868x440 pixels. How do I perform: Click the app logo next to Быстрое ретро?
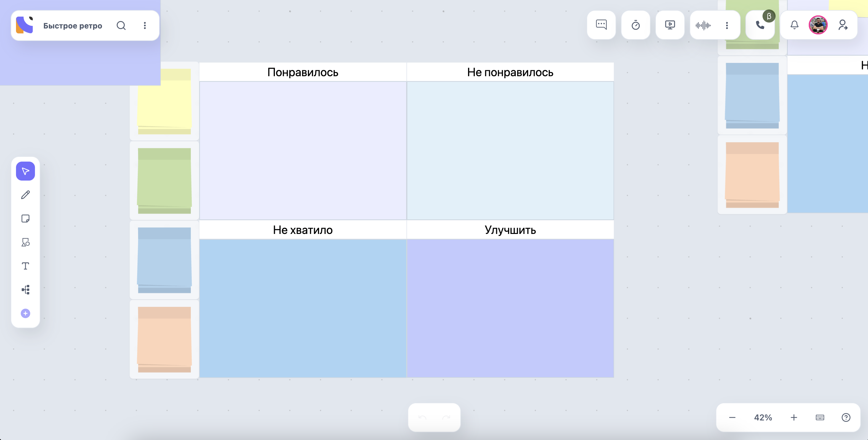(x=25, y=25)
